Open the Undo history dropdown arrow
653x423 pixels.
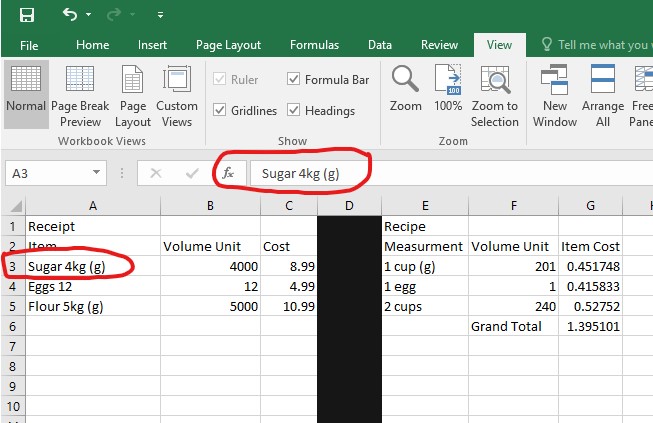(89, 16)
